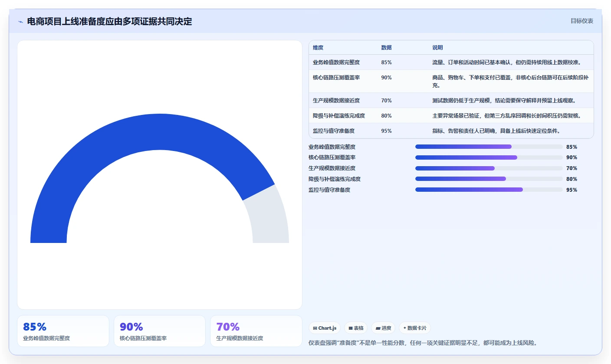Click 核心链路压测覆盖率 in the table
The image size is (611, 364).
click(336, 77)
